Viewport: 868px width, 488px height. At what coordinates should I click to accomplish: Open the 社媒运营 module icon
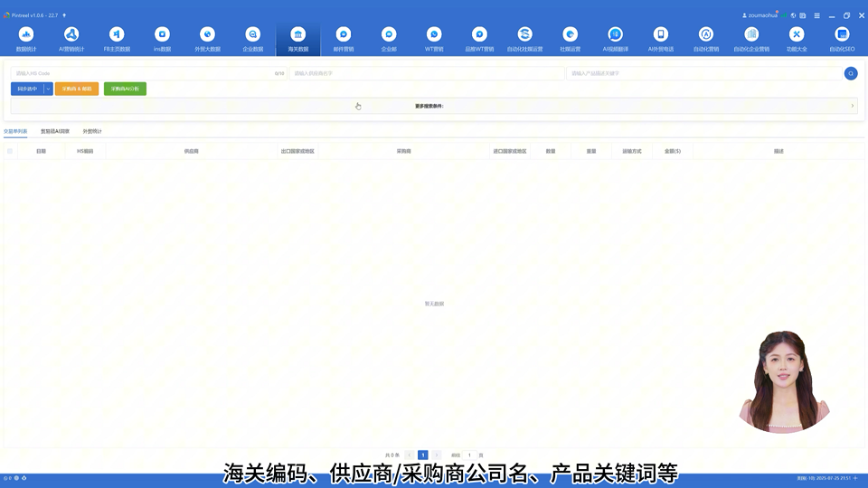571,34
